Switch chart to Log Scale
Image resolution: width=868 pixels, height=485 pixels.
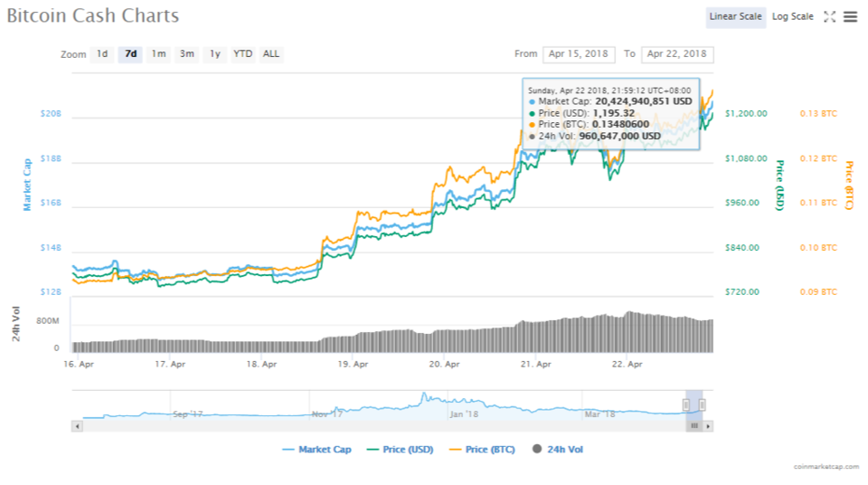tap(793, 16)
